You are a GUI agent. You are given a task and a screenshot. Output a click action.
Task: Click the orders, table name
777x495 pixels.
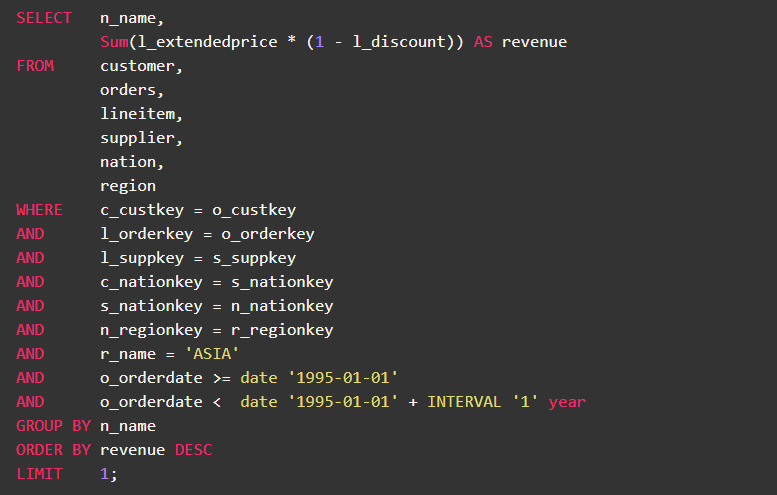[132, 90]
